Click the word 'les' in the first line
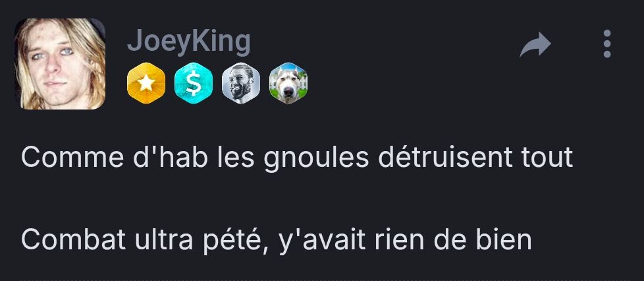644x281 pixels. click(236, 157)
